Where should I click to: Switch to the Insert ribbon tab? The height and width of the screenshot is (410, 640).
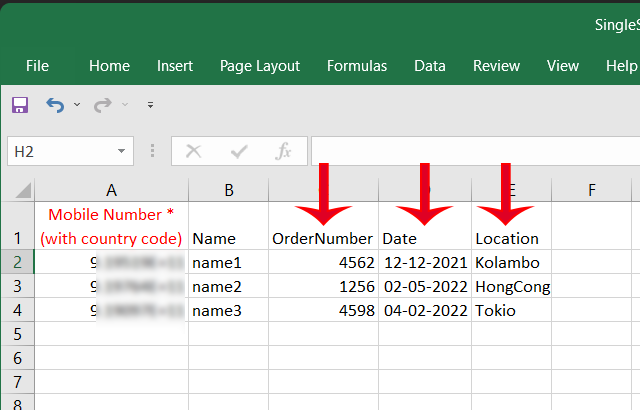point(175,66)
